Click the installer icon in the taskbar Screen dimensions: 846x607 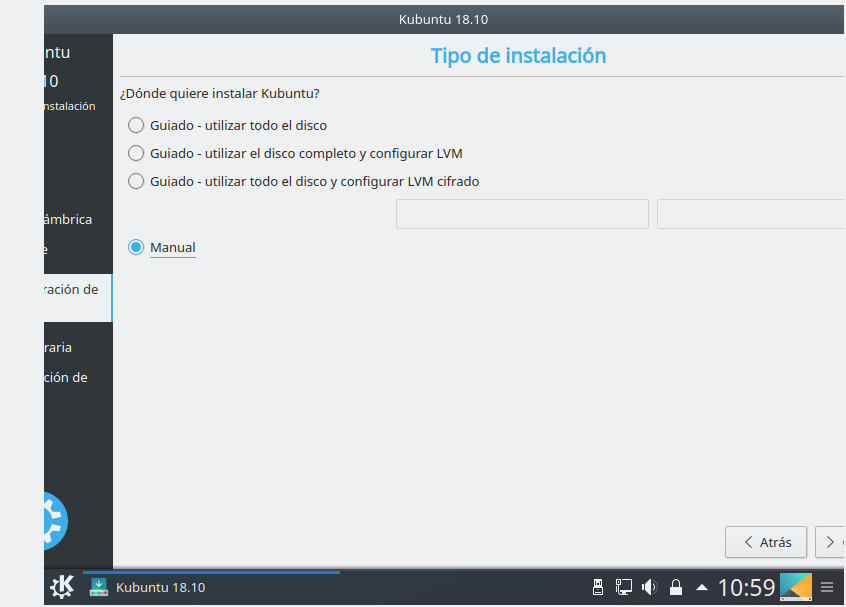tap(99, 587)
